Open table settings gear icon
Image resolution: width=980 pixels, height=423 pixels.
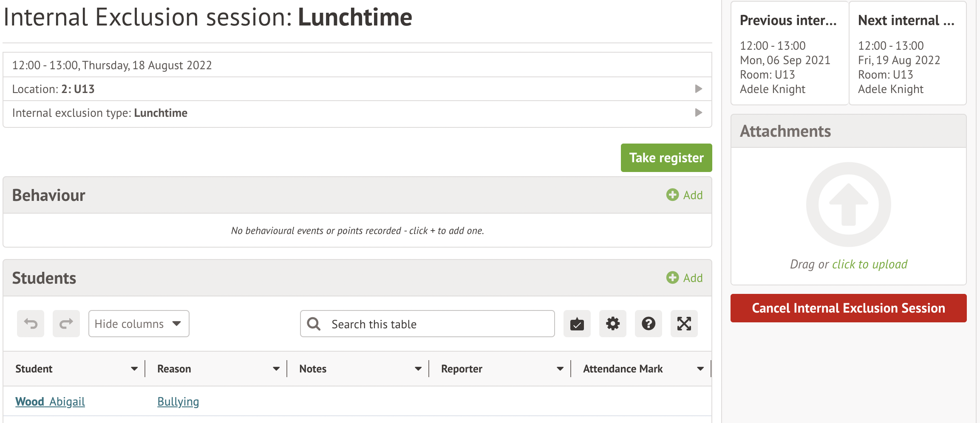coord(612,324)
